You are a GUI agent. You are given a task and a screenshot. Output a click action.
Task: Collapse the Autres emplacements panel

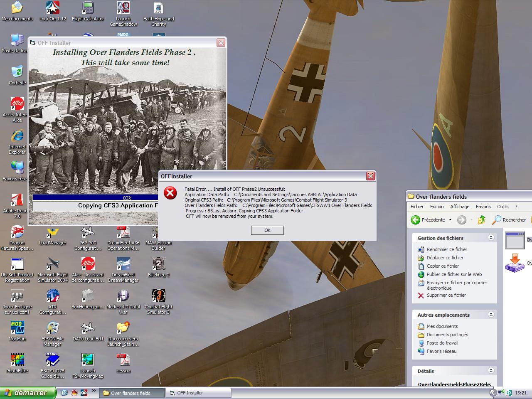click(491, 315)
